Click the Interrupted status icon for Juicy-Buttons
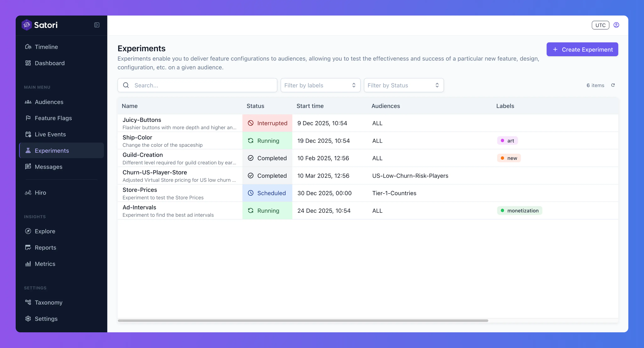The image size is (644, 348). 251,123
